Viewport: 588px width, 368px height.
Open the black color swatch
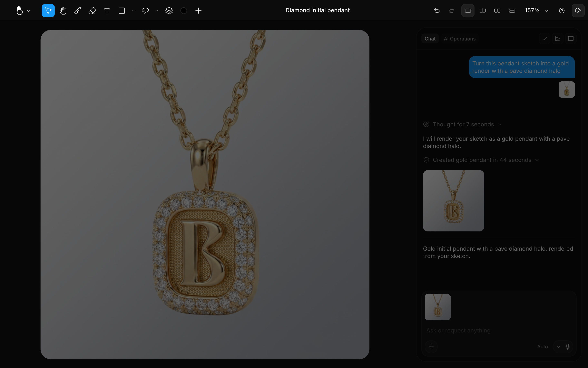[x=184, y=10]
